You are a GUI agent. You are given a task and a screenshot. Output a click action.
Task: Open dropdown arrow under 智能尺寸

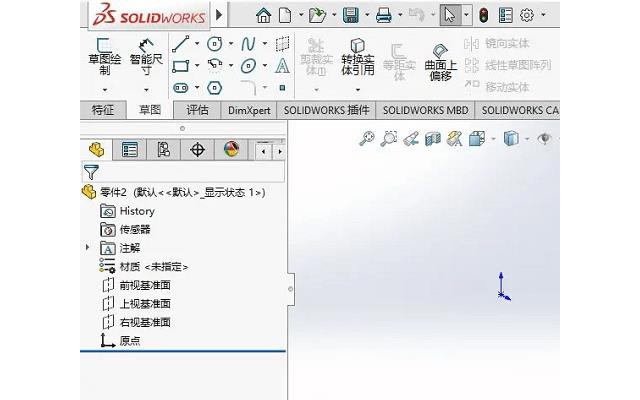(146, 89)
